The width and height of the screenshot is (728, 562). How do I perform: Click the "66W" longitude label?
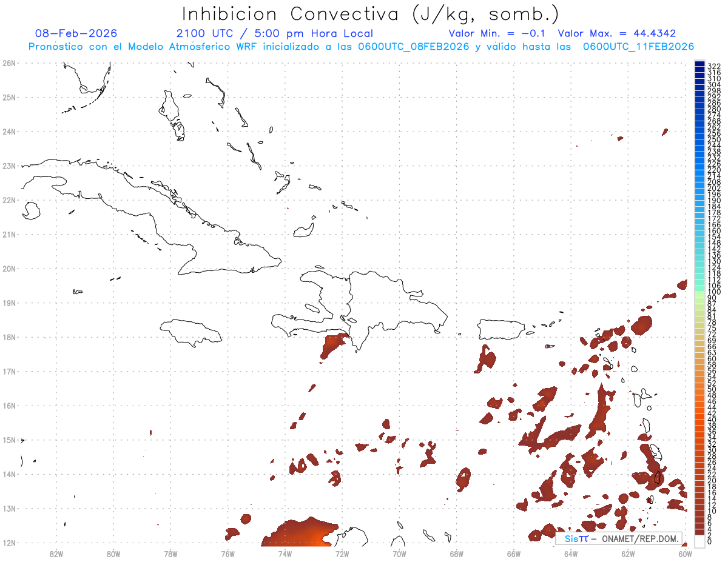(514, 553)
